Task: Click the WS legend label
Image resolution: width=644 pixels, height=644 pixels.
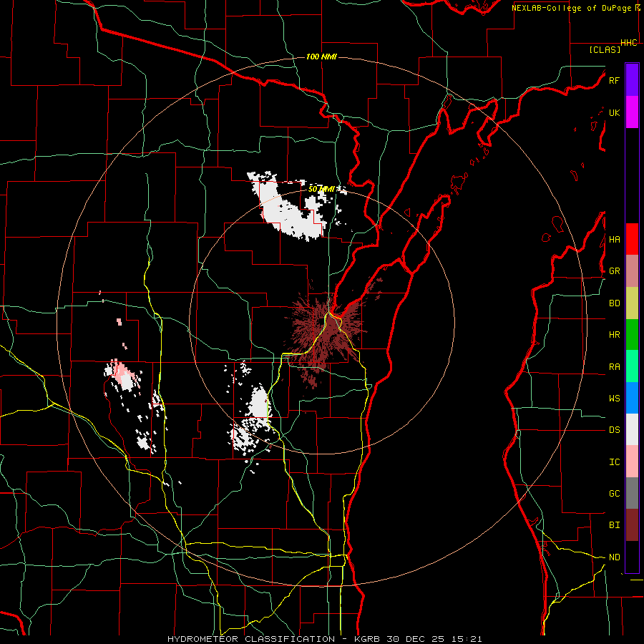Action: [x=614, y=399]
